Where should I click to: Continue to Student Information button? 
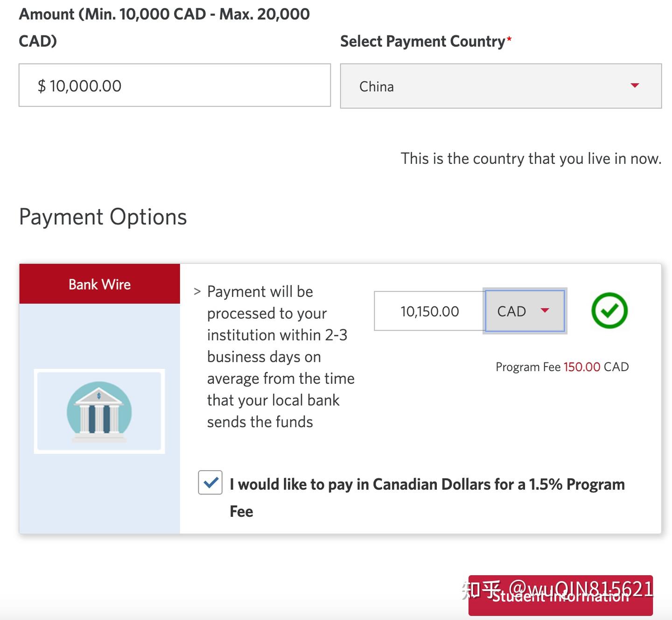560,595
